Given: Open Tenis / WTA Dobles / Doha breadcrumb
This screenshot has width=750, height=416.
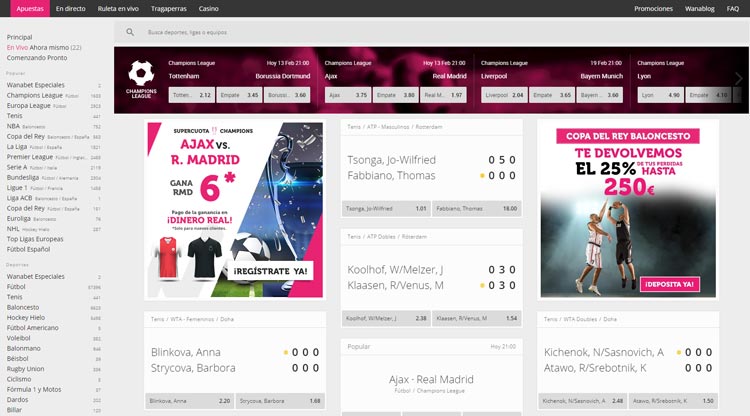Looking at the screenshot, I should click(580, 319).
